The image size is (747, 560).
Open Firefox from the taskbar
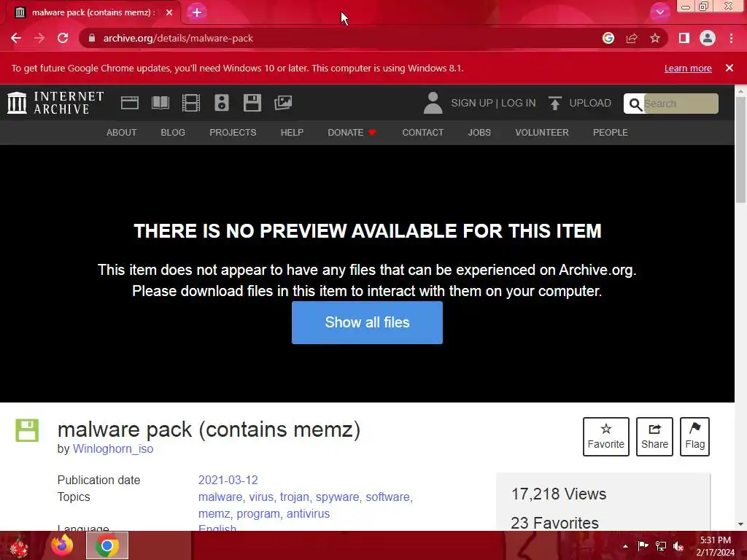(x=62, y=545)
